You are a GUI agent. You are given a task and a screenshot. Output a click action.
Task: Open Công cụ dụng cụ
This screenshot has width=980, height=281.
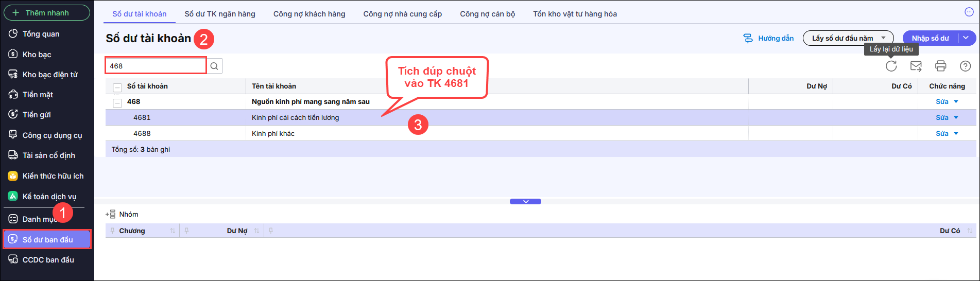point(52,135)
